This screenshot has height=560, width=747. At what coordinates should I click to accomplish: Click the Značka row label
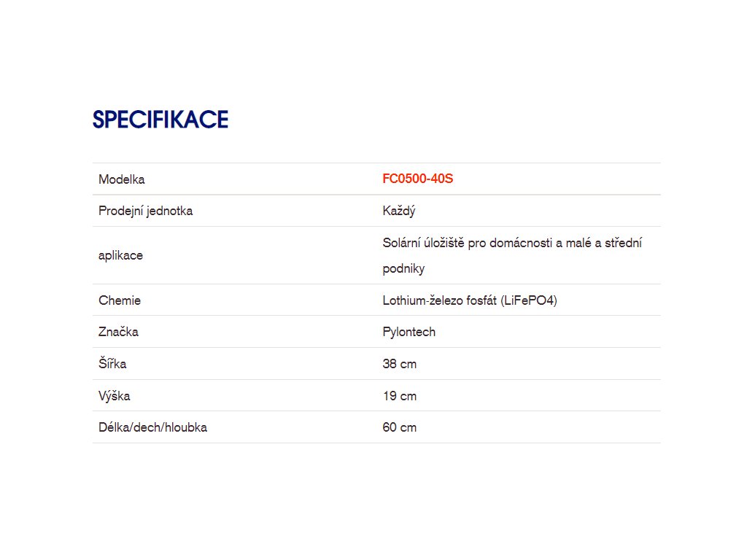pyautogui.click(x=119, y=332)
